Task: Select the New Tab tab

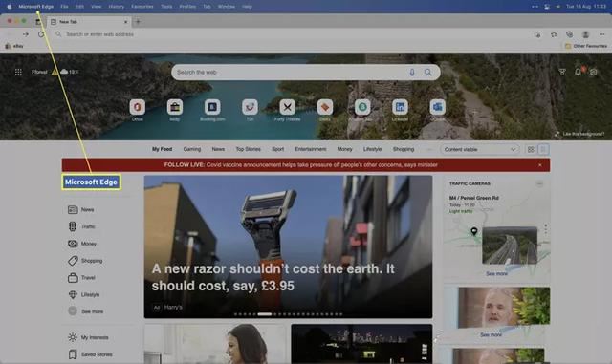Action: tap(89, 22)
